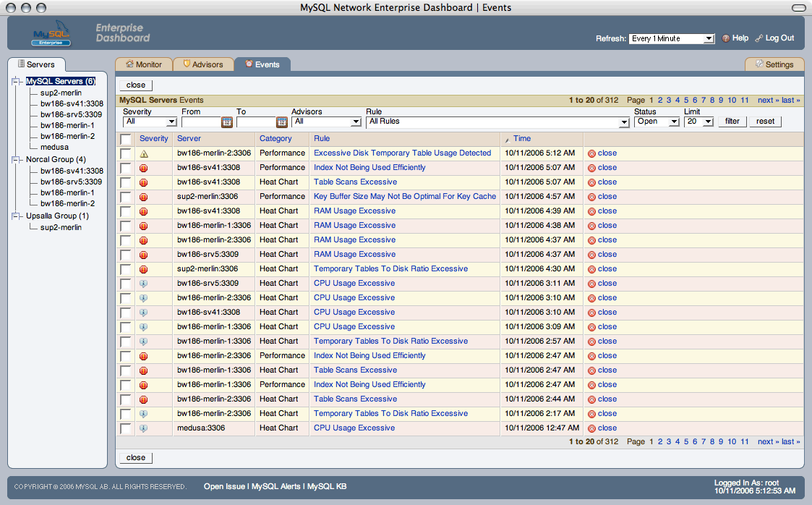Collapse the Norcal Group tree node
Image resolution: width=812 pixels, height=505 pixels.
point(16,159)
